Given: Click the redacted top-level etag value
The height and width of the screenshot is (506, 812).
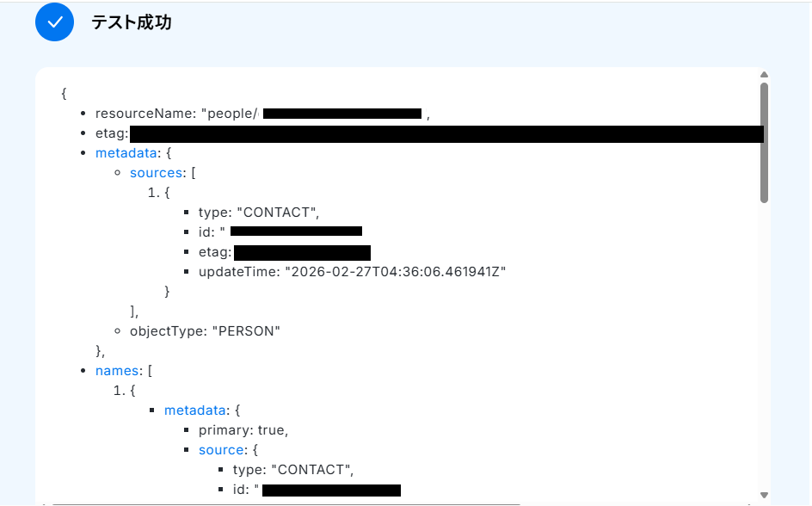Looking at the screenshot, I should [446, 133].
